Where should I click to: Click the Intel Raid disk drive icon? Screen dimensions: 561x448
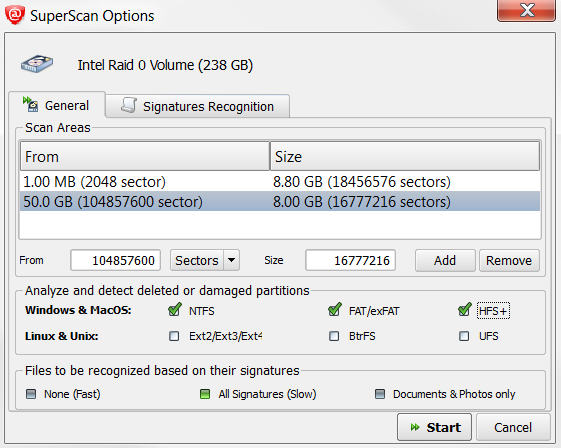[37, 64]
